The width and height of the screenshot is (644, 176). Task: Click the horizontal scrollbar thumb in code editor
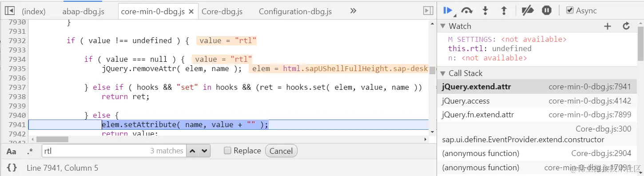point(52,139)
